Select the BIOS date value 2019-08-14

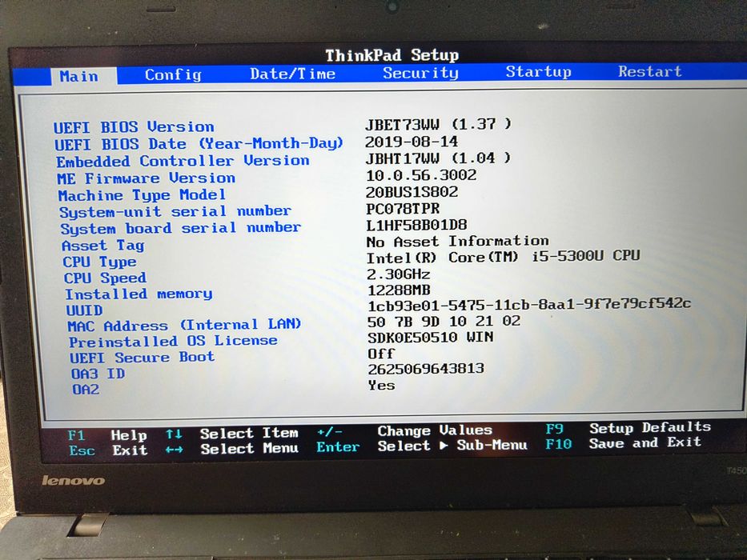click(412, 142)
